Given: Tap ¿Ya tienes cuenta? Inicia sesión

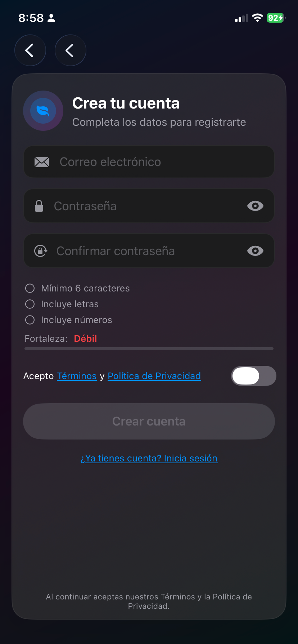Looking at the screenshot, I should click(149, 458).
